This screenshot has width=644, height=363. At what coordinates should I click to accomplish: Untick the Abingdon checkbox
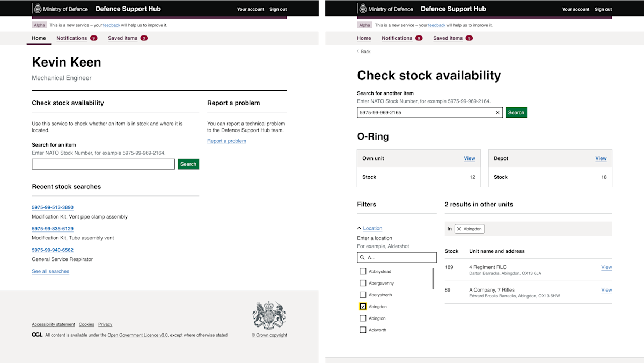tap(363, 307)
